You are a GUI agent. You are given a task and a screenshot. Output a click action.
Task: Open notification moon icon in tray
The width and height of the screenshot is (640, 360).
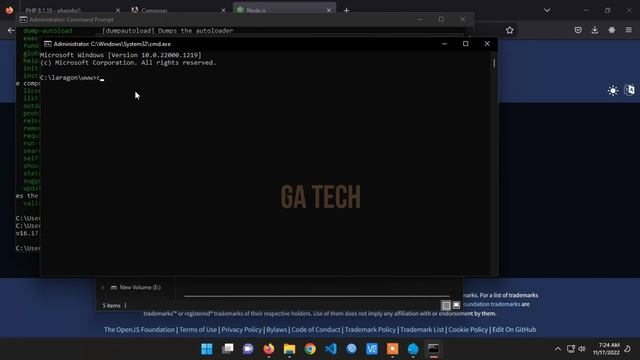628,349
